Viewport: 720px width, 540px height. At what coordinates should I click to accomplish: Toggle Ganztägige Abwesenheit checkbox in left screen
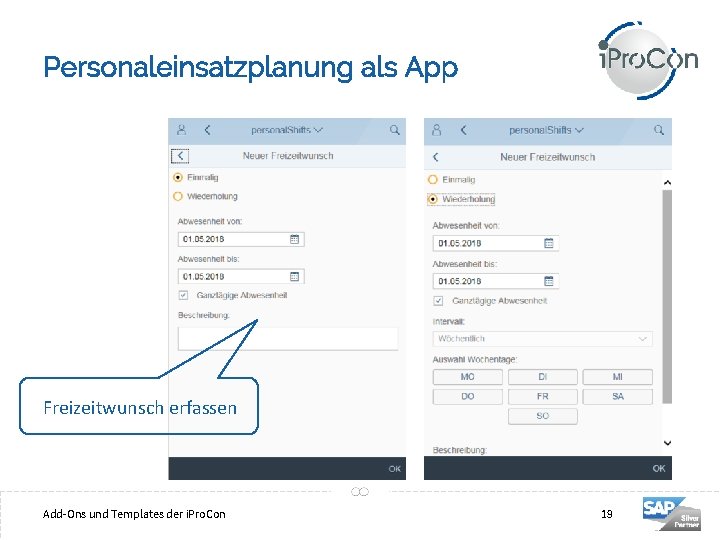(183, 295)
